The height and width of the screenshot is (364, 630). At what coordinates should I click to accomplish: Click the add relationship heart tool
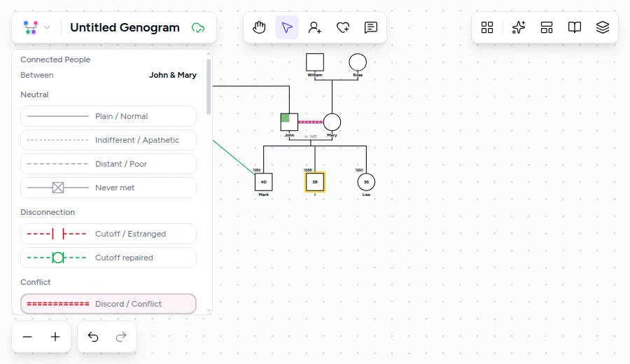(x=343, y=27)
